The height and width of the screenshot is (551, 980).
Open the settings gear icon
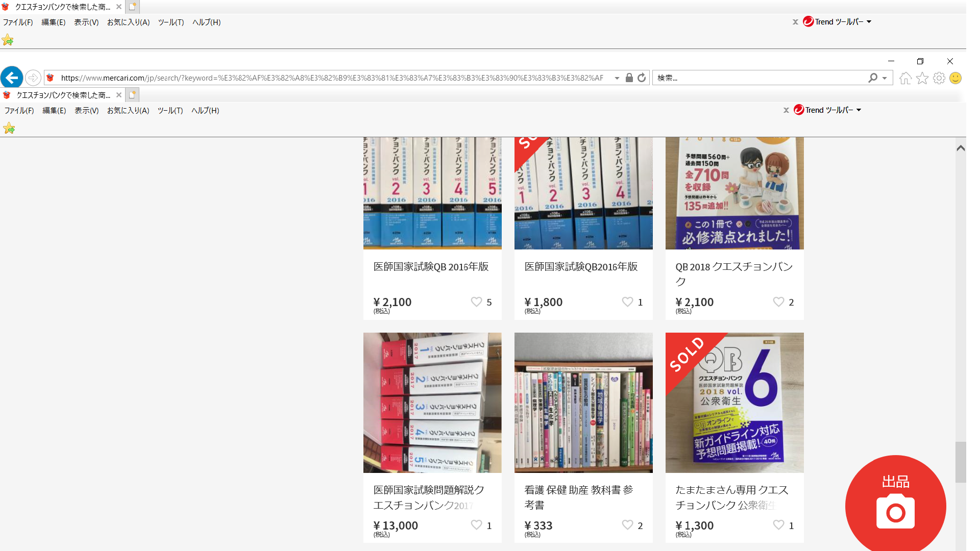coord(939,78)
